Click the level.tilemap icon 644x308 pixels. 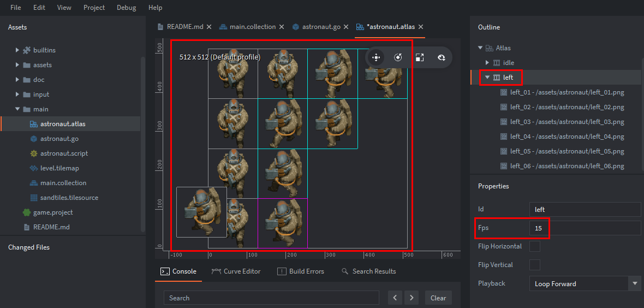click(34, 168)
